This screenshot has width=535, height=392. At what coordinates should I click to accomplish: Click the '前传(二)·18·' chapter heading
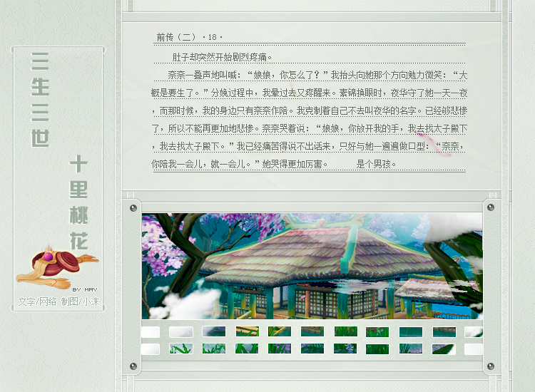(x=190, y=37)
